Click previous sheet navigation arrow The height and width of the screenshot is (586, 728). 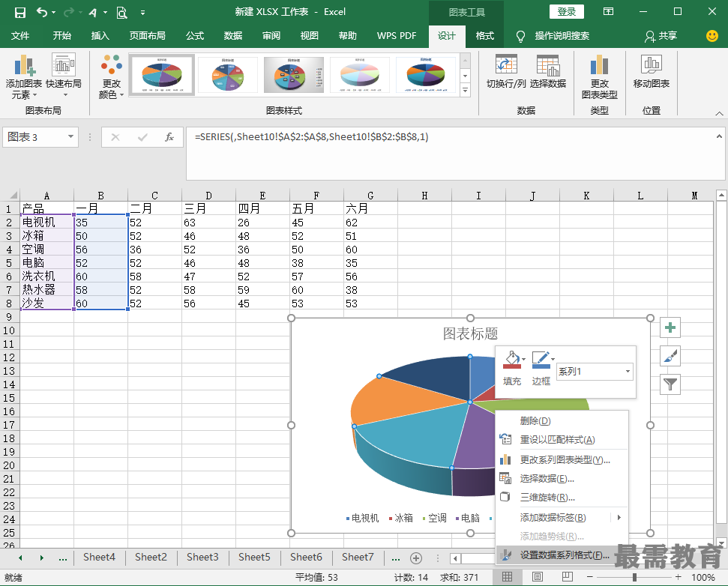(20, 558)
